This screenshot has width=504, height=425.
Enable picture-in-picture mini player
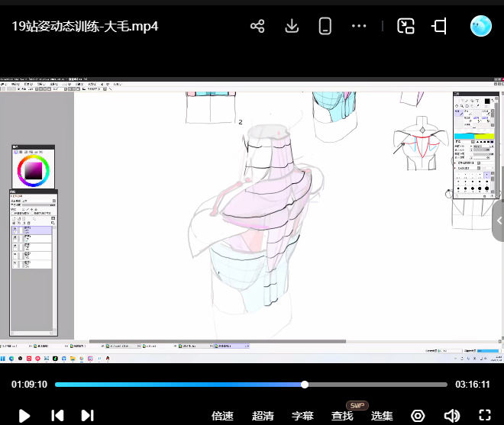405,26
